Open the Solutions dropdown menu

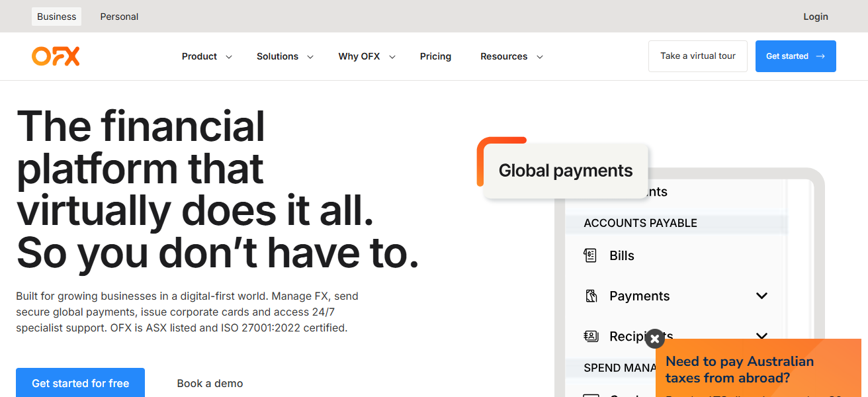[x=284, y=56]
